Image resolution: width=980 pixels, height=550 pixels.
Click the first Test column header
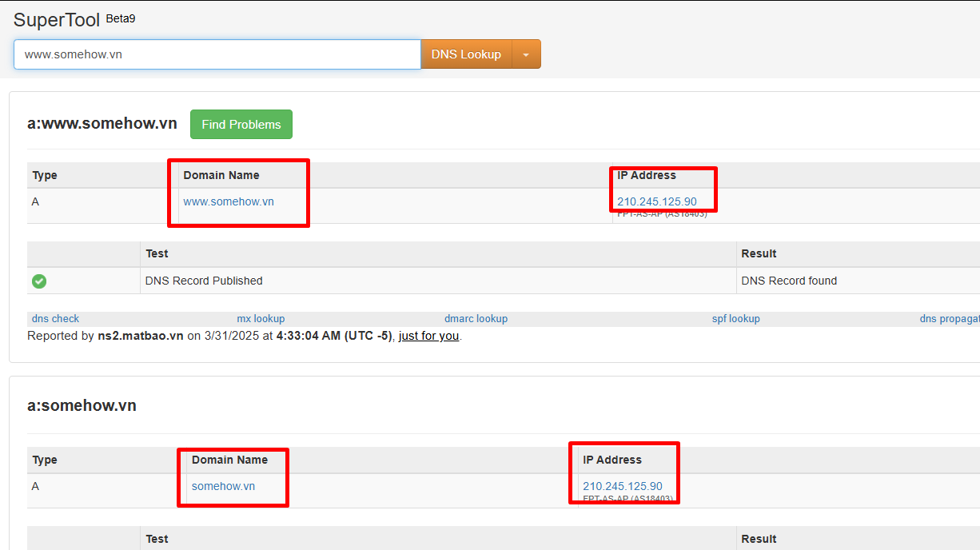(x=157, y=253)
